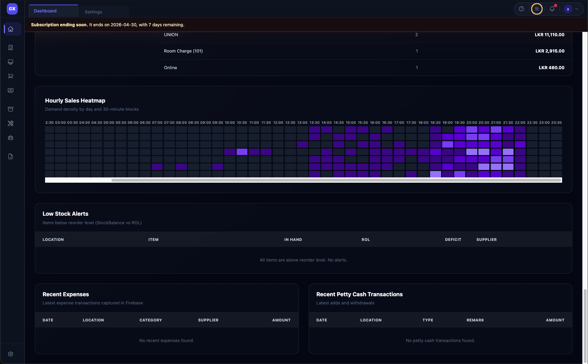Screen dimensions: 588x364
Task: Select the wrench and screwdriver sidebar icon
Action: [11, 123]
